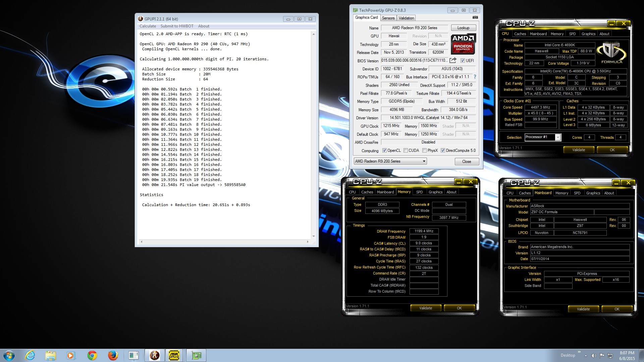Click OK in CPU-Z Mainboard window
Image resolution: width=644 pixels, height=362 pixels.
(x=617, y=309)
